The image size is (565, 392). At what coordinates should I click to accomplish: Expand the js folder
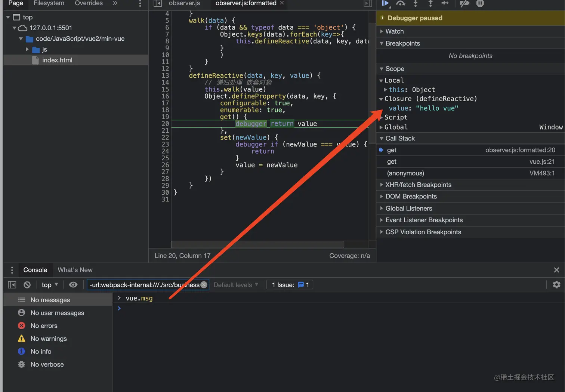click(x=27, y=49)
